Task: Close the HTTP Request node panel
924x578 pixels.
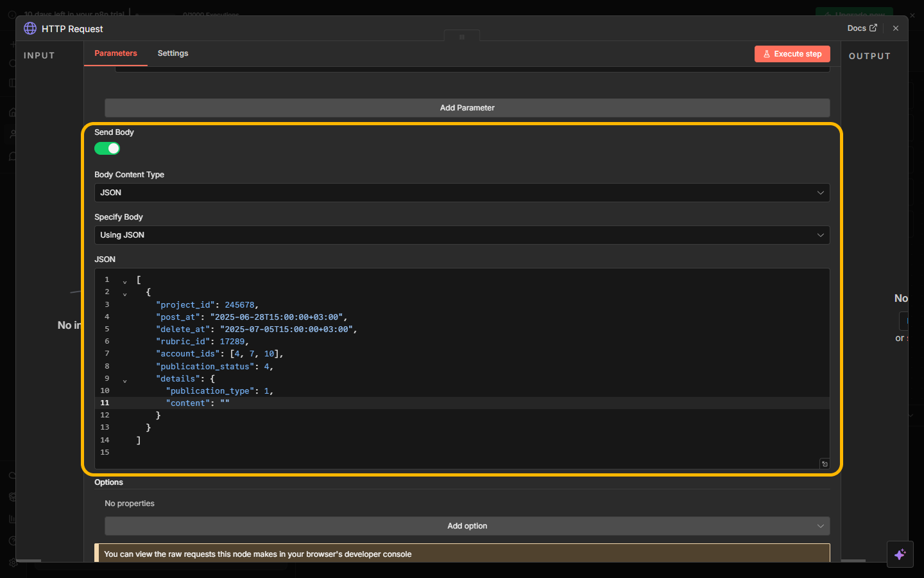Action: (896, 28)
